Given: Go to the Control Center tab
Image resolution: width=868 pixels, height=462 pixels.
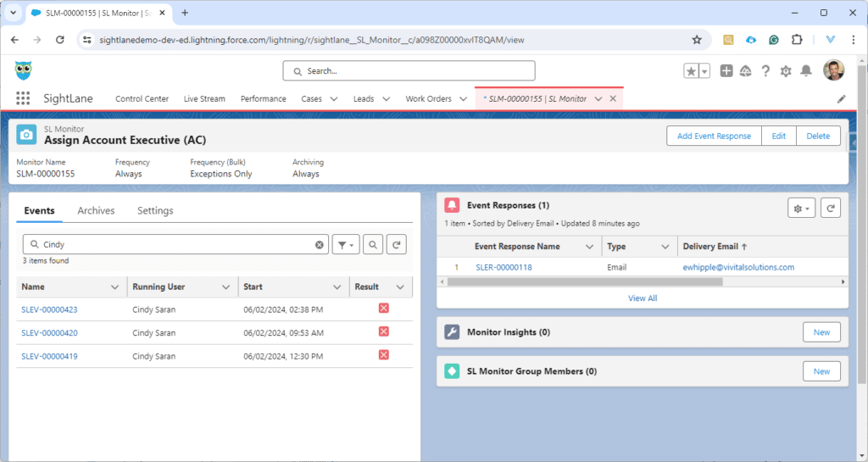Looking at the screenshot, I should pyautogui.click(x=142, y=99).
